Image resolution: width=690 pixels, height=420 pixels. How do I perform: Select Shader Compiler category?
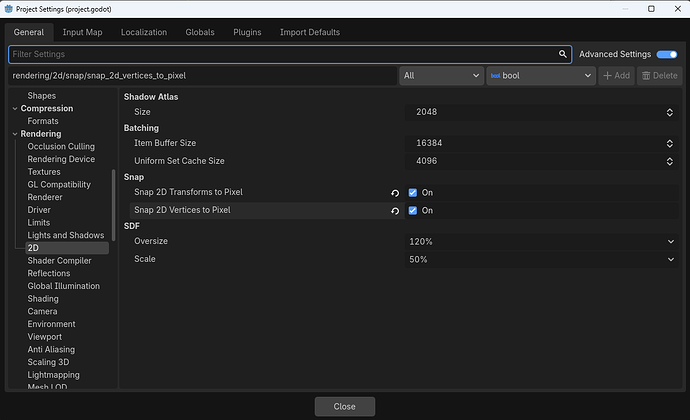[x=59, y=261]
